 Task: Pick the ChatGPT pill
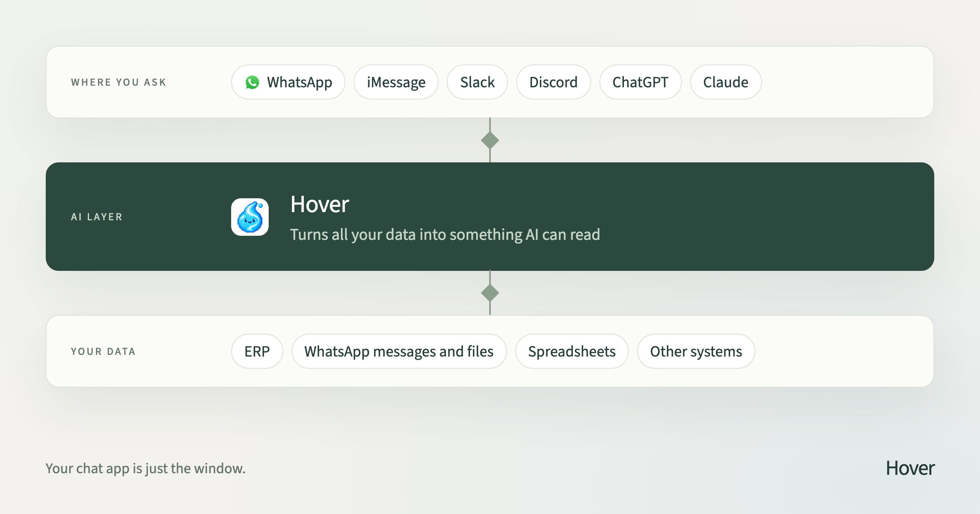click(640, 82)
